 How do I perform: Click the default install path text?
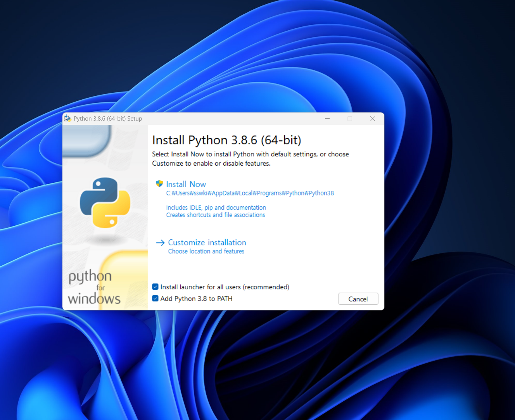click(250, 193)
